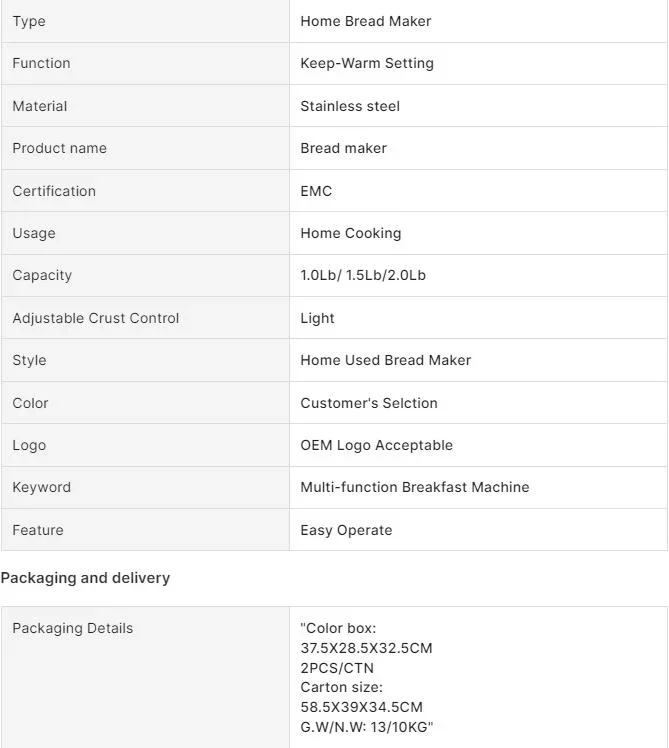
Task: Click the "Light" crust control value
Action: coord(317,318)
